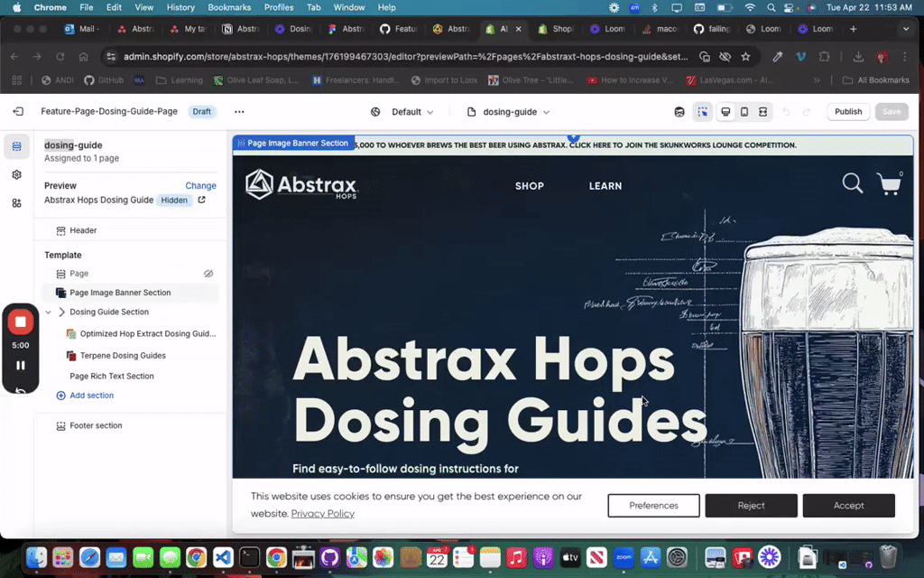Open the dosing-guide template dropdown

coord(508,112)
